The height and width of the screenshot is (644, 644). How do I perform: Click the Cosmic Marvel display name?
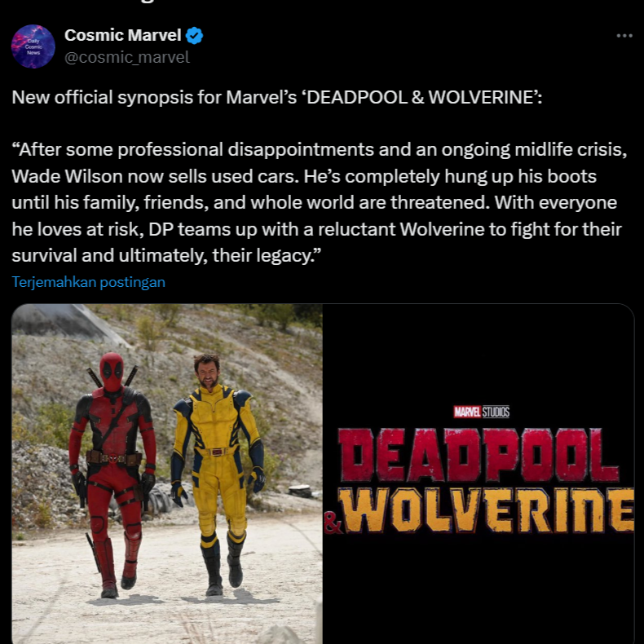click(x=123, y=35)
